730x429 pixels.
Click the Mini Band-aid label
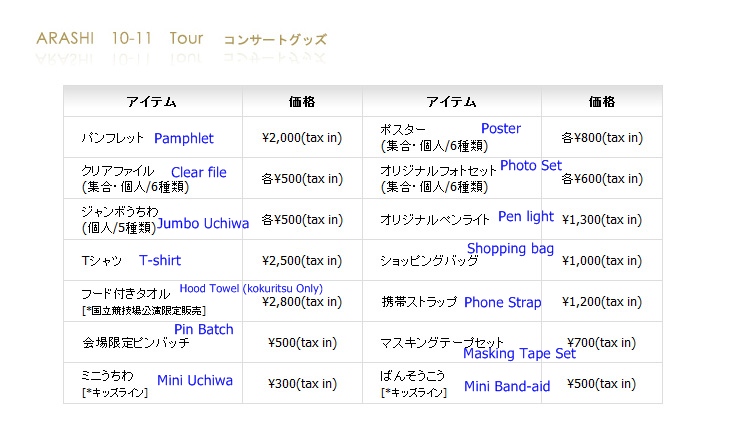[x=506, y=387]
